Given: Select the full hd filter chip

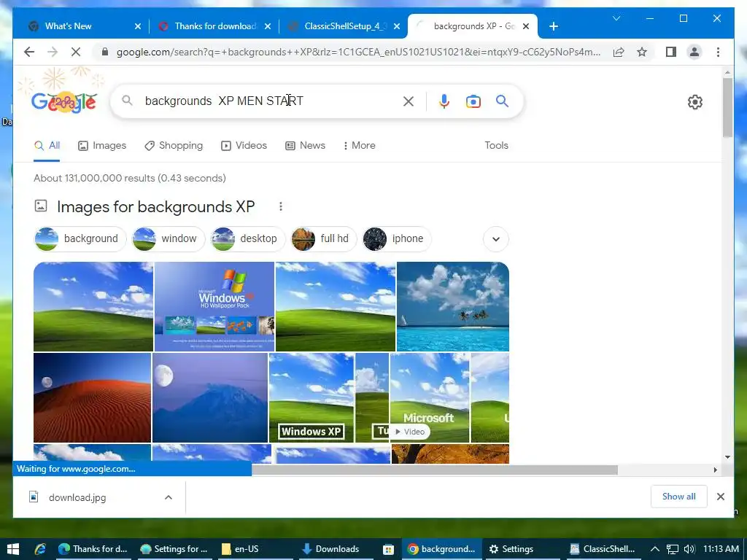Looking at the screenshot, I should click(323, 238).
